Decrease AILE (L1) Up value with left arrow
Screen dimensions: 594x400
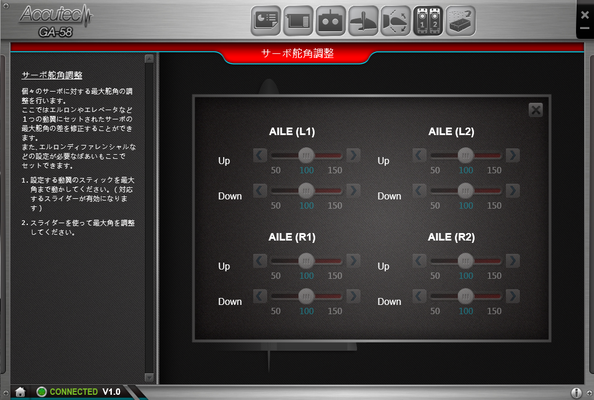click(x=260, y=155)
